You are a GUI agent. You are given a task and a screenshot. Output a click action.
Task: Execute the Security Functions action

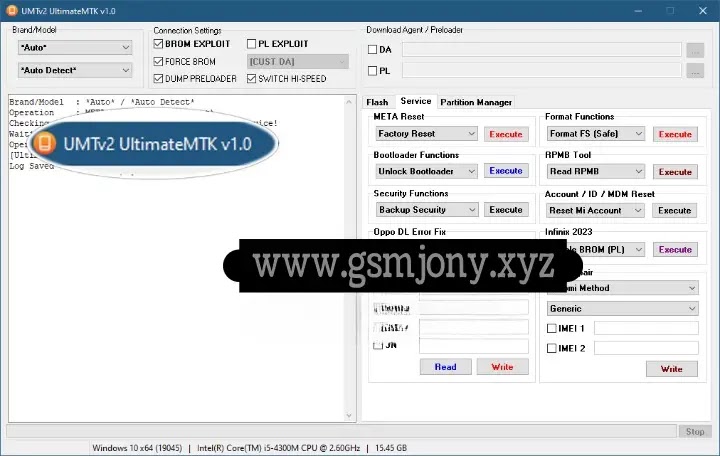coord(506,209)
